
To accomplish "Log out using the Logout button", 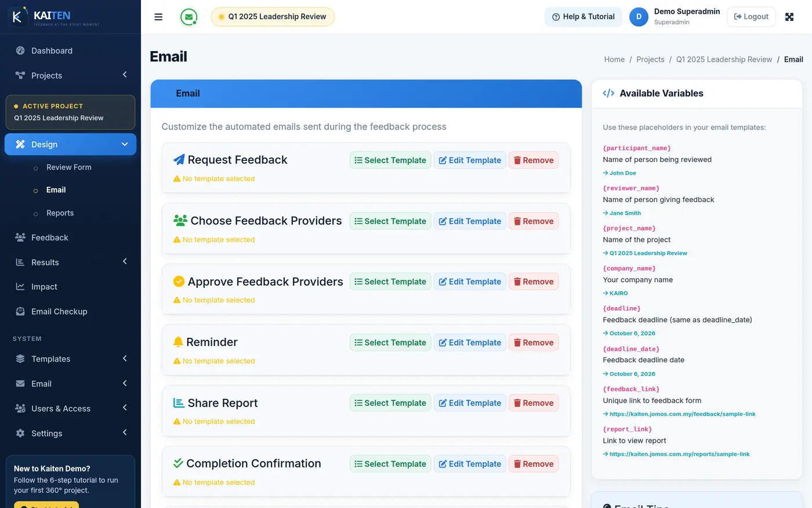I will (751, 17).
